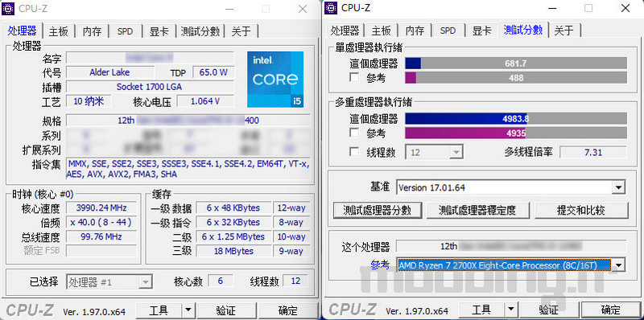Click the 三级 18 MBytes cache value
This screenshot has height=320, width=644.
tap(233, 251)
